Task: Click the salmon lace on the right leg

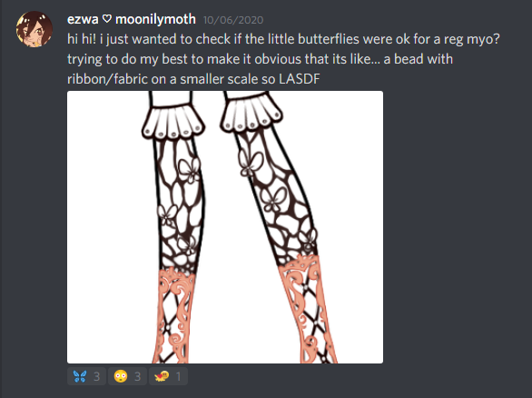Action: coord(307,309)
